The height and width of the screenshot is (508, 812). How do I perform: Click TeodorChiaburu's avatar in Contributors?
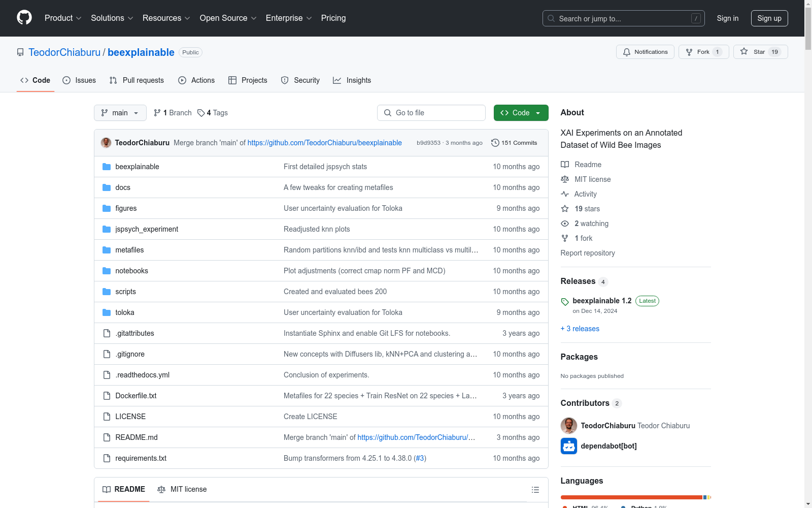569,426
